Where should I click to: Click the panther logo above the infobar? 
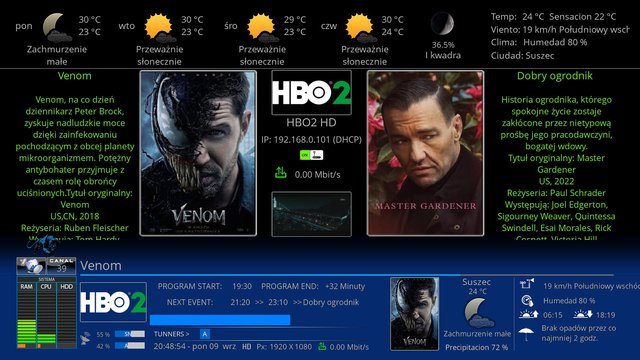43,245
